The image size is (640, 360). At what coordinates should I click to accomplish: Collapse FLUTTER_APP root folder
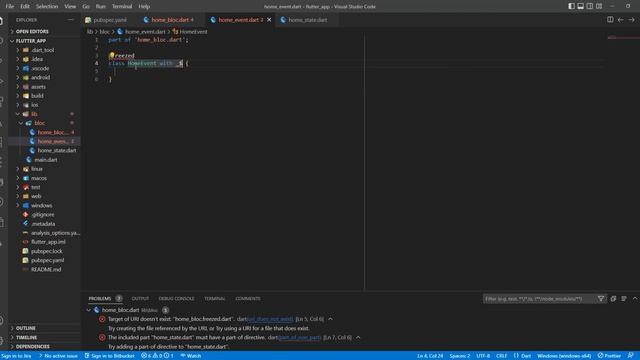(44, 41)
